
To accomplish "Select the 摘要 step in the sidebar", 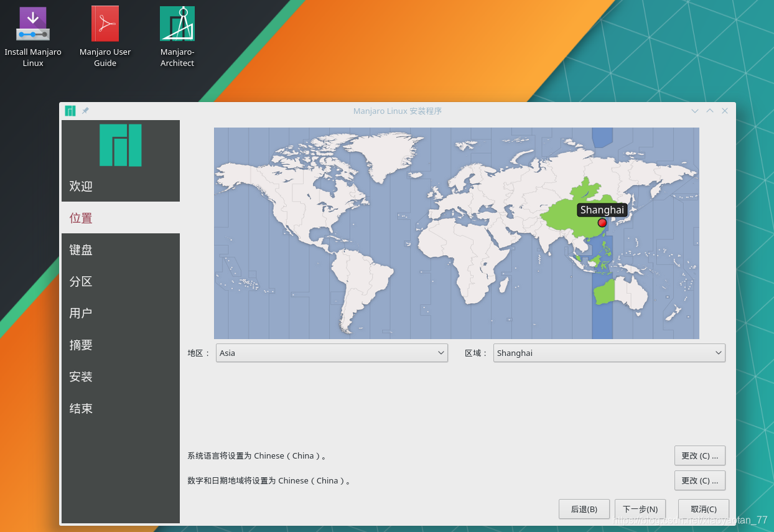I will pos(121,345).
